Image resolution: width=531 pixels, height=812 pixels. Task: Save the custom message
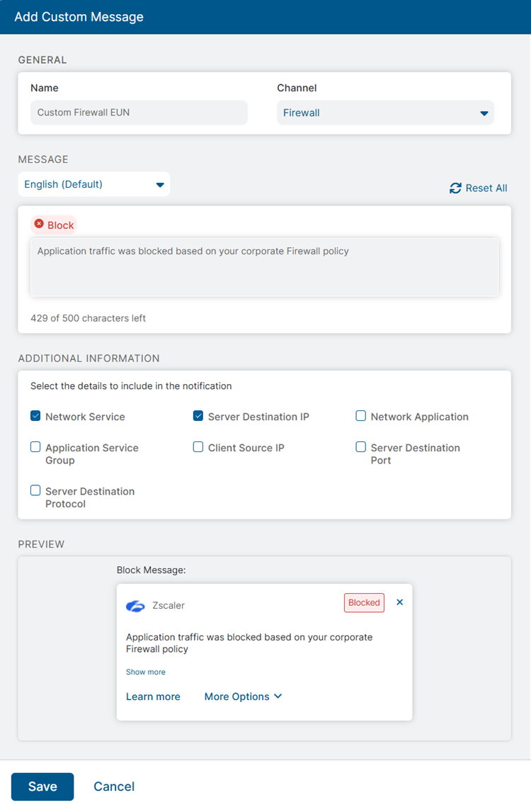(x=42, y=786)
